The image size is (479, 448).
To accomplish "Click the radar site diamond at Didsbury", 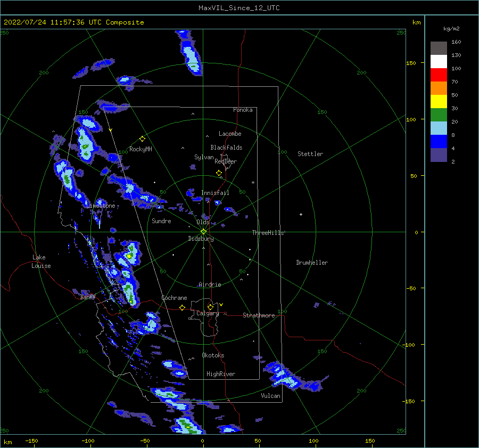I will coord(203,232).
